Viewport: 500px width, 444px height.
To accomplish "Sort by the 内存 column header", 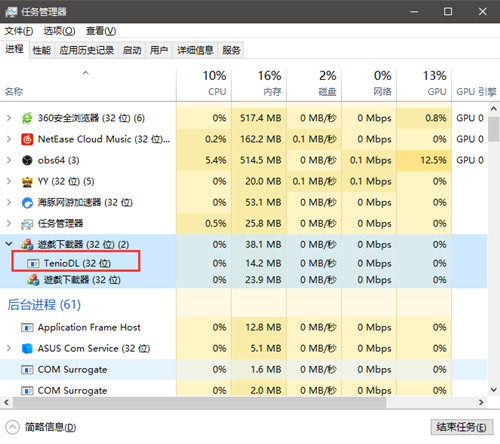I will (259, 84).
